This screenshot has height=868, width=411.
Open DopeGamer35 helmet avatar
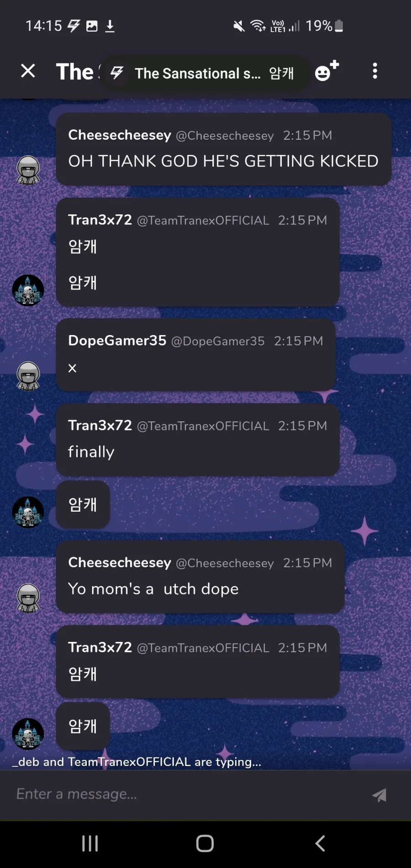[28, 376]
